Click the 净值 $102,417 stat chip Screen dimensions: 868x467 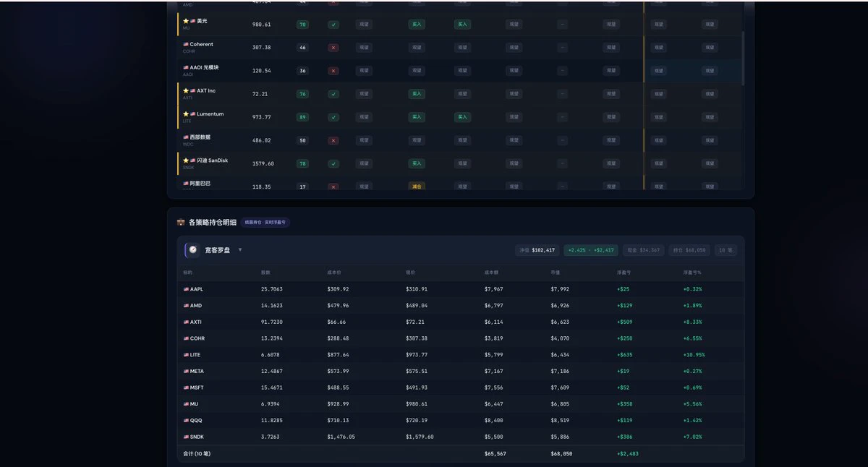click(537, 250)
